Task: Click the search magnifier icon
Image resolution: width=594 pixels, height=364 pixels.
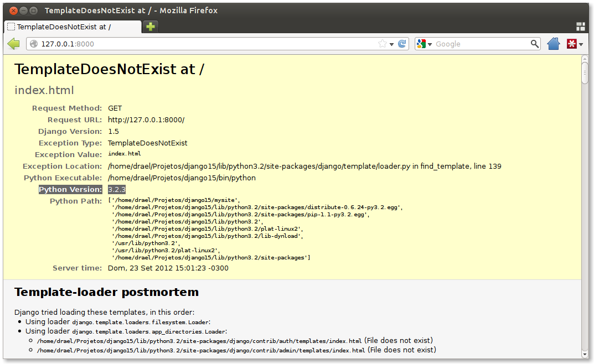Action: pyautogui.click(x=534, y=44)
